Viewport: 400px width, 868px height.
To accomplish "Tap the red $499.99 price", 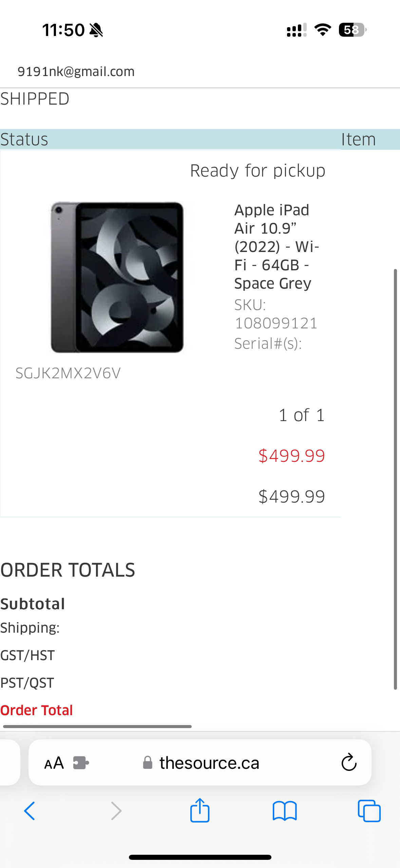I will click(292, 456).
